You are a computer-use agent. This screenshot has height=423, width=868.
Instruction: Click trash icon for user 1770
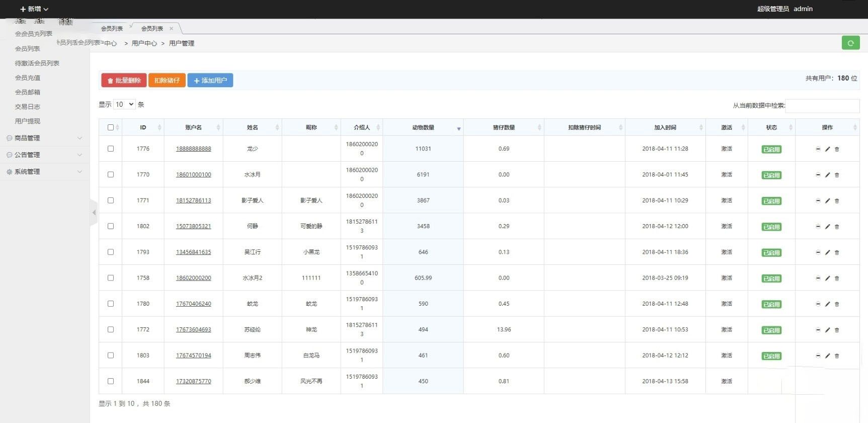pyautogui.click(x=837, y=175)
